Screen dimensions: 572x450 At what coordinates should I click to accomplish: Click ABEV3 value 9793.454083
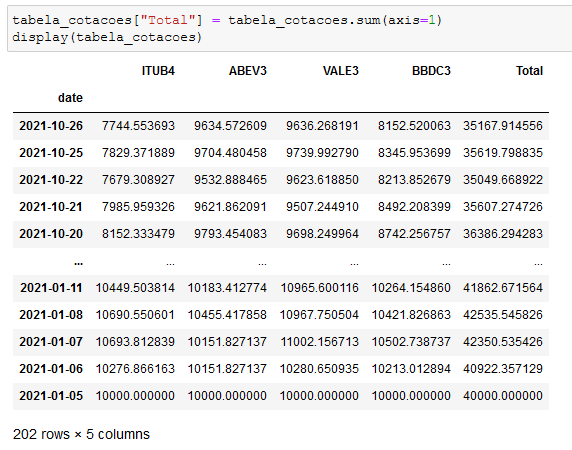pyautogui.click(x=230, y=234)
